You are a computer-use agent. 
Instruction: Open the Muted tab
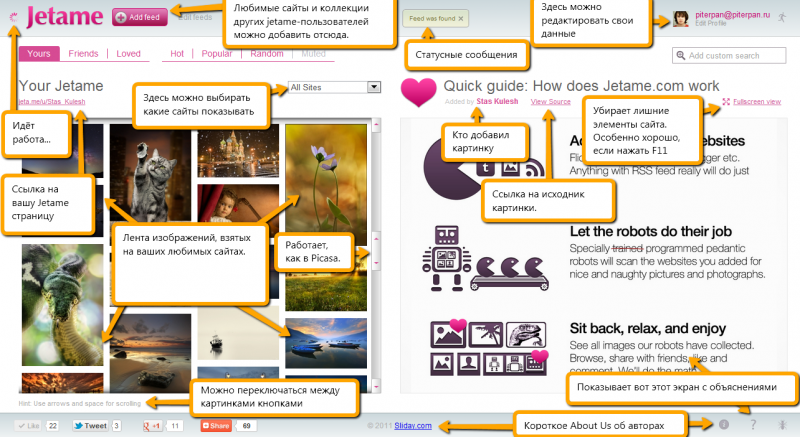click(x=313, y=54)
